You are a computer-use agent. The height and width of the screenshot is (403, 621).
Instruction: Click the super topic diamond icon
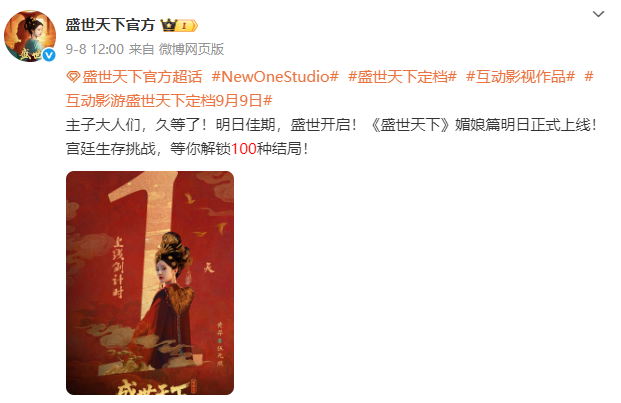pyautogui.click(x=73, y=76)
